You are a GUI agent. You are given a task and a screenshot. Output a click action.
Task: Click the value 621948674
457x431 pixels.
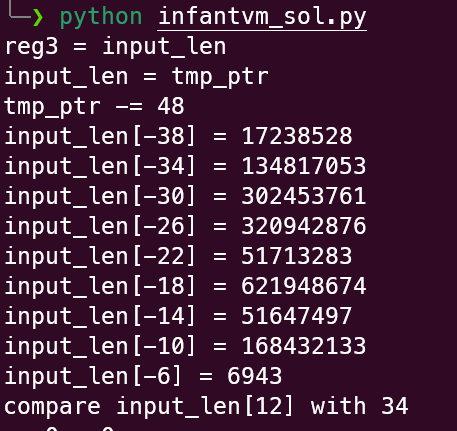point(304,286)
